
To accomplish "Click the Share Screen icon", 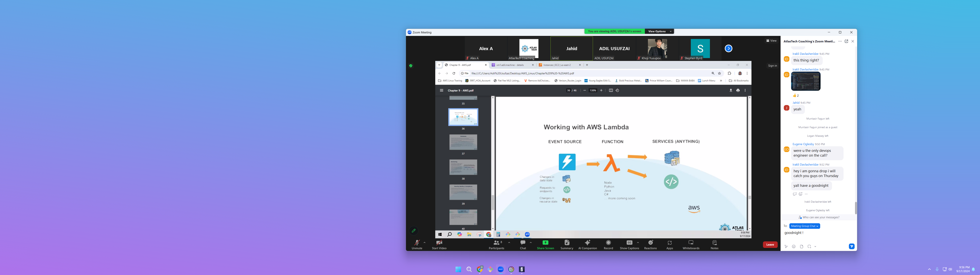I will tap(545, 243).
